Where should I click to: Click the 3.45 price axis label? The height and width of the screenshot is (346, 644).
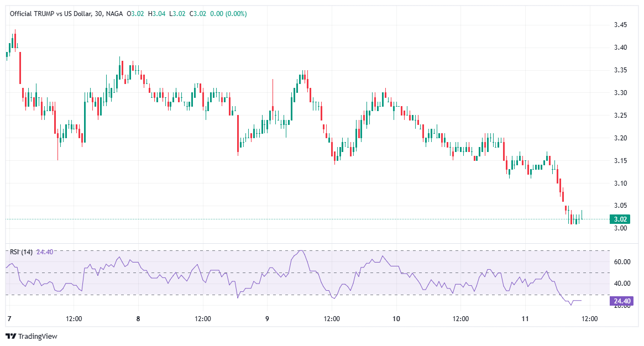[620, 25]
